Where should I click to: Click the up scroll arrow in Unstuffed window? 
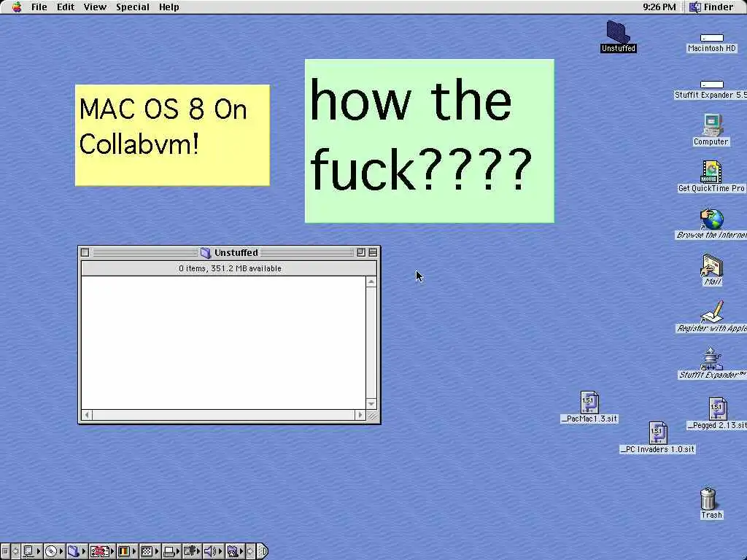tap(371, 282)
